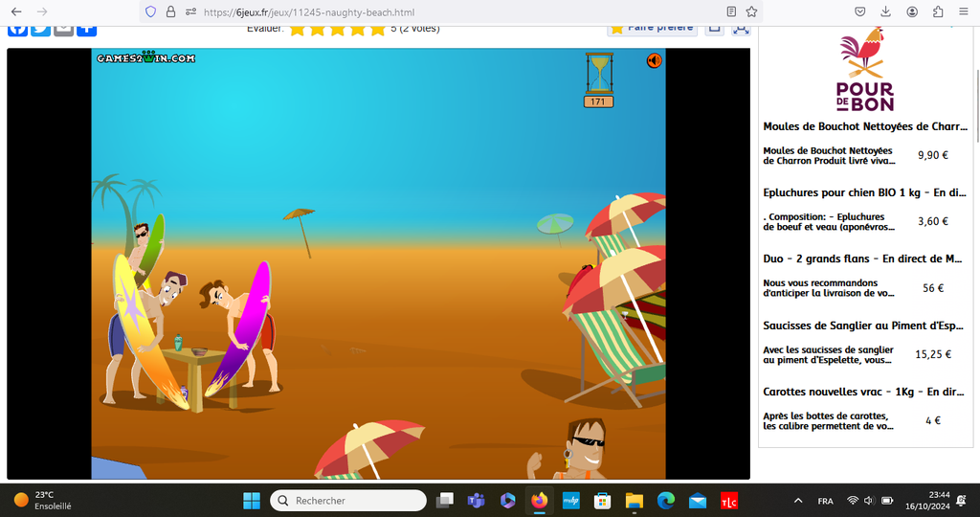Open Microsoft Teams from taskbar
Viewport: 980px width, 517px height.
[477, 500]
